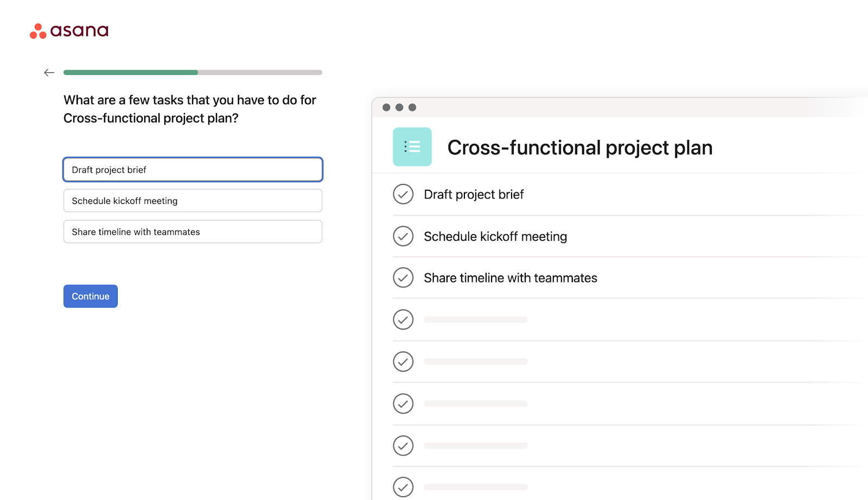Toggle the seventh task's checkmark circle
The width and height of the screenshot is (868, 500).
pos(403,446)
